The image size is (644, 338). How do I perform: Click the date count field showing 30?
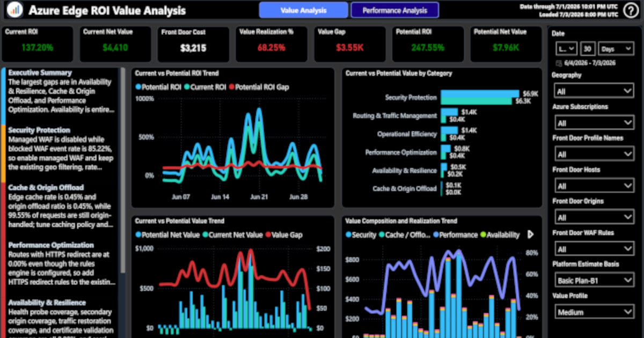[588, 49]
